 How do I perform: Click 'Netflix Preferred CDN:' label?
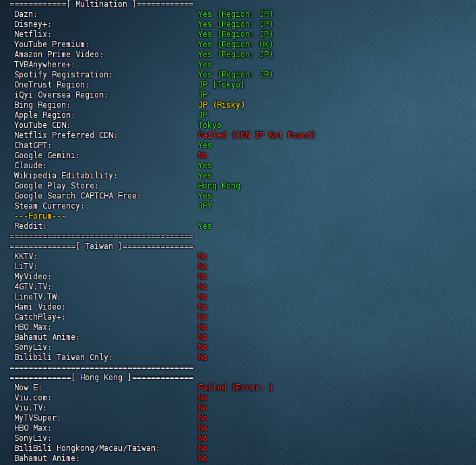coord(65,135)
